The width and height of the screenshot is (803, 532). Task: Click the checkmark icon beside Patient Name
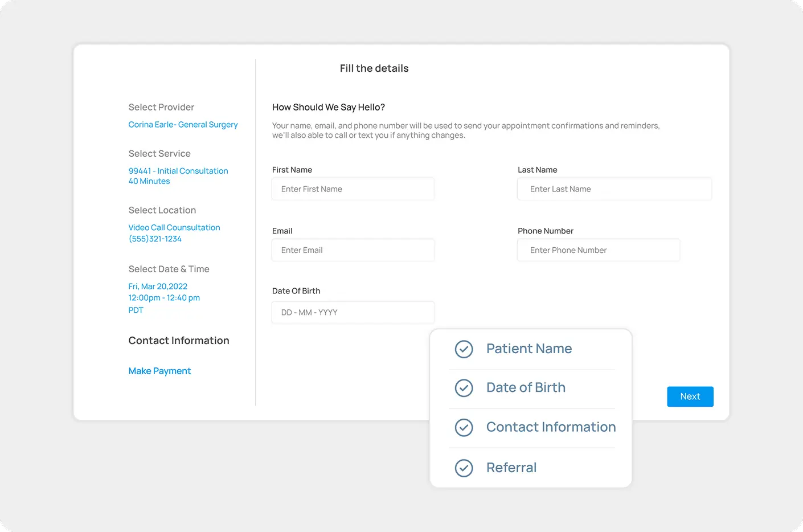click(x=464, y=349)
